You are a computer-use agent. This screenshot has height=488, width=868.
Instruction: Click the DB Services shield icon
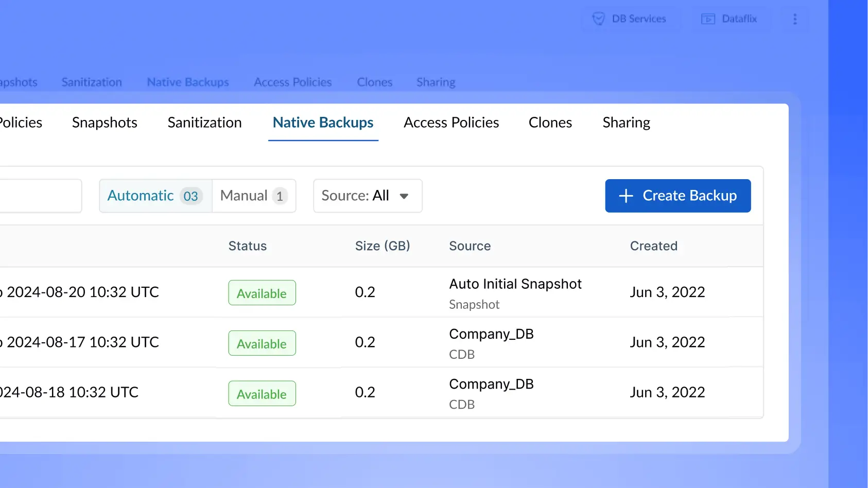coord(598,19)
